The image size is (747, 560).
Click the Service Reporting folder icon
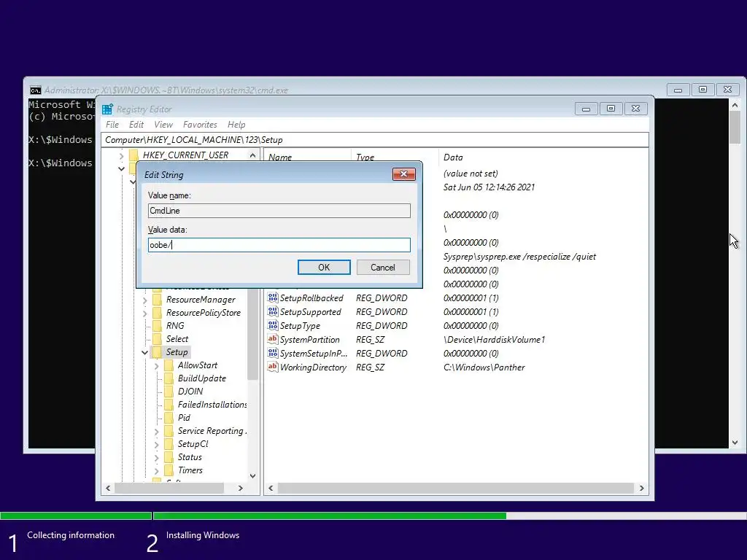tap(169, 430)
